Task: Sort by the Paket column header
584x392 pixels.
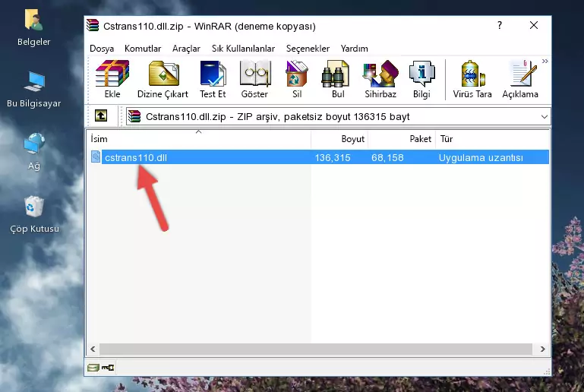Action: point(402,138)
